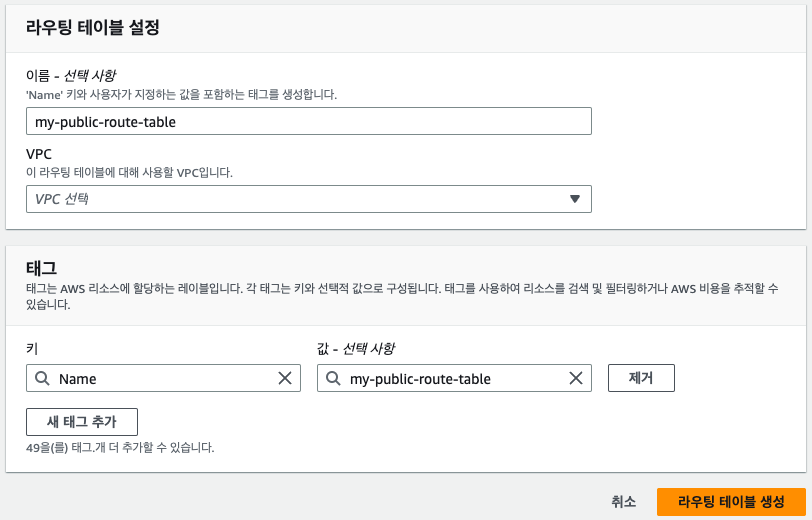Click the '49을(를) 태그.개 더 추가할 수 있습니다' text
The height and width of the screenshot is (520, 812).
pos(120,447)
